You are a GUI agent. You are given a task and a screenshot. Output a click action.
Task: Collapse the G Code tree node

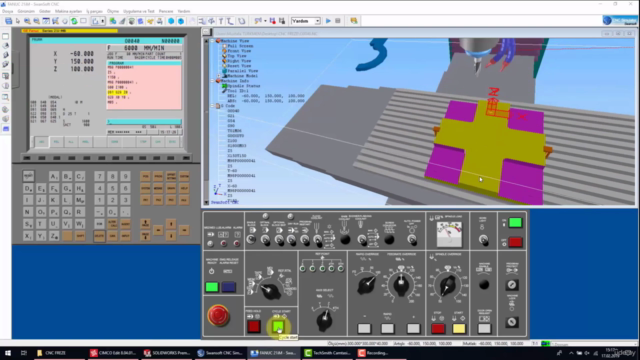pyautogui.click(x=212, y=106)
